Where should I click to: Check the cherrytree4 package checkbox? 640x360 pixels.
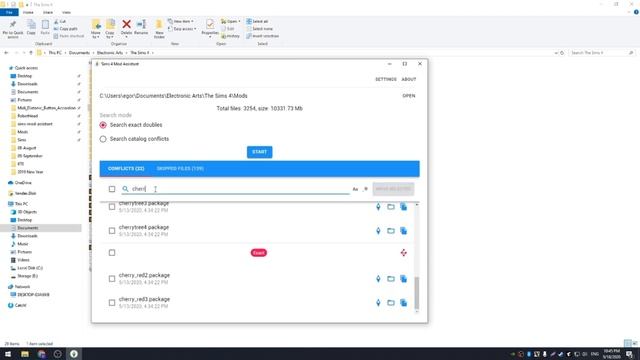tap(112, 231)
